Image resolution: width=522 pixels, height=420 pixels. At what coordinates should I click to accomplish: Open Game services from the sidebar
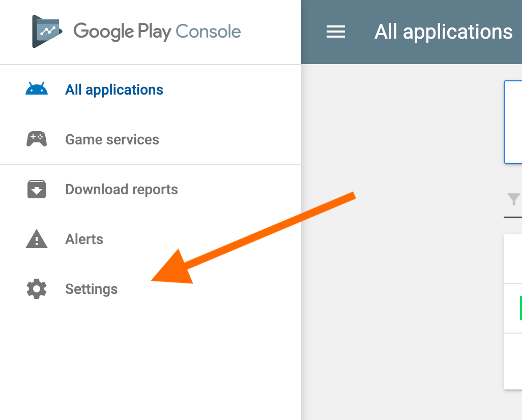(x=112, y=139)
